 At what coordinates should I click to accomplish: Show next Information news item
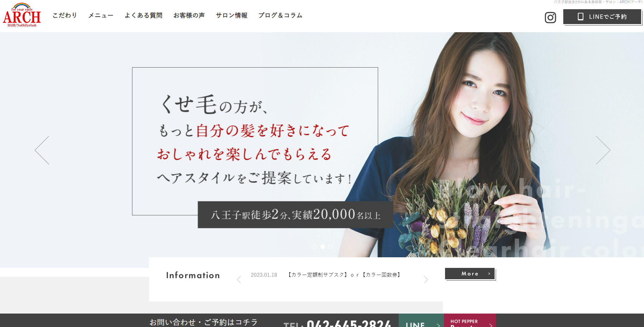point(426,280)
